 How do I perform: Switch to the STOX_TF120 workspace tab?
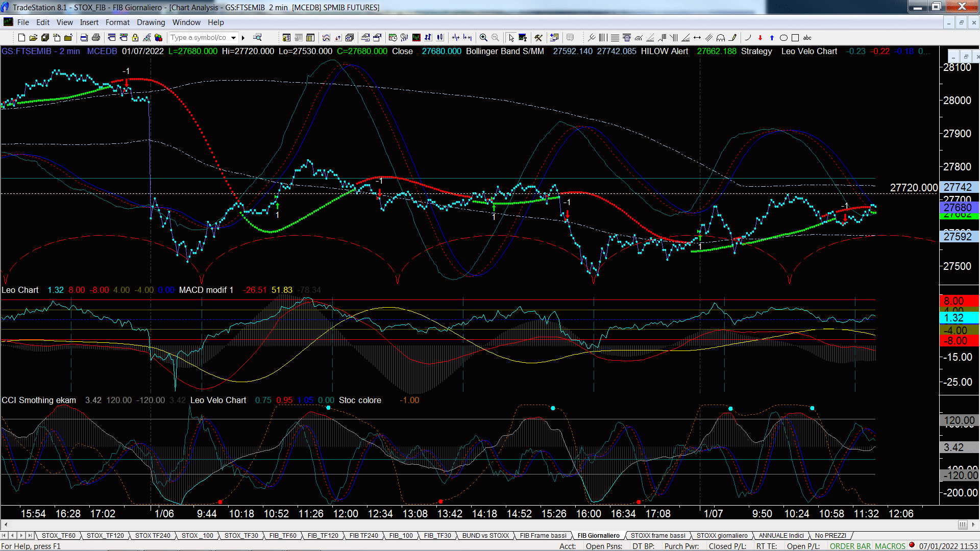tap(105, 535)
